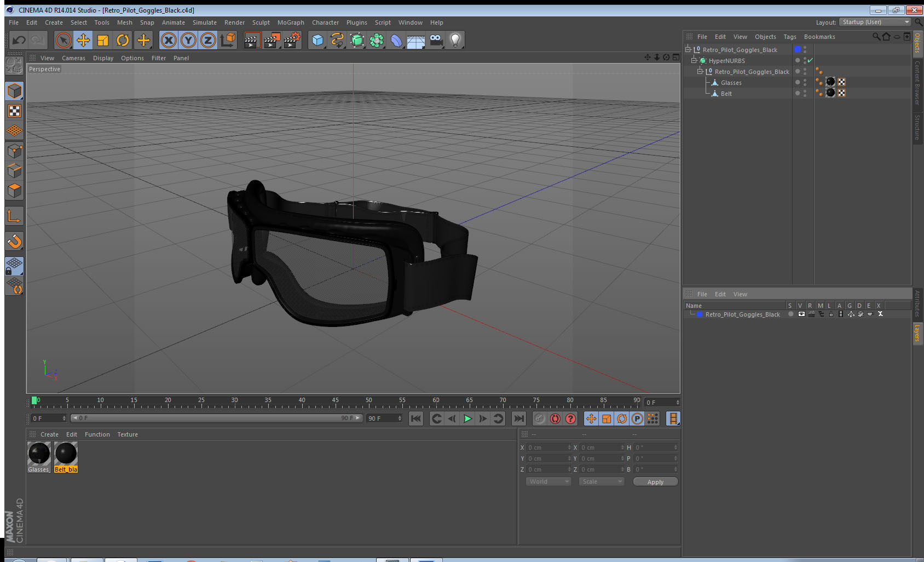Toggle X-axis lock
Screen dimensions: 924x562
[x=169, y=40]
